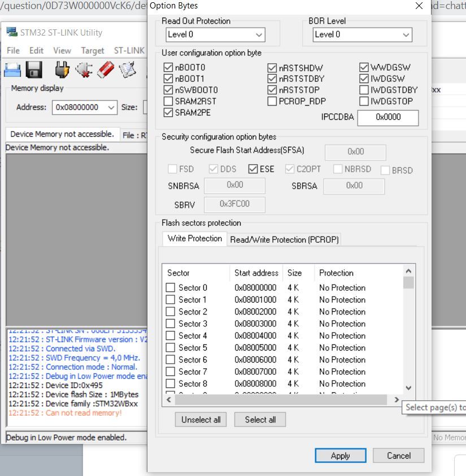
Task: Check the Sector 0 write protection box
Action: [171, 287]
